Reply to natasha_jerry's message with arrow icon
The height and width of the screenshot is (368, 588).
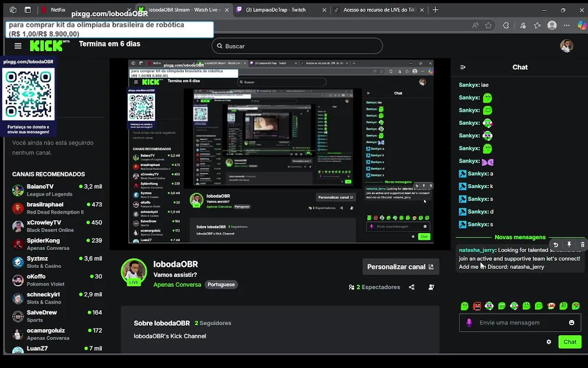[x=555, y=244]
